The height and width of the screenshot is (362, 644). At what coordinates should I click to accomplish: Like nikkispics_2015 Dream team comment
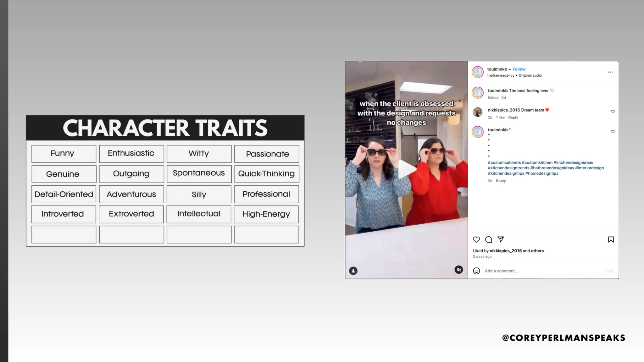(613, 112)
